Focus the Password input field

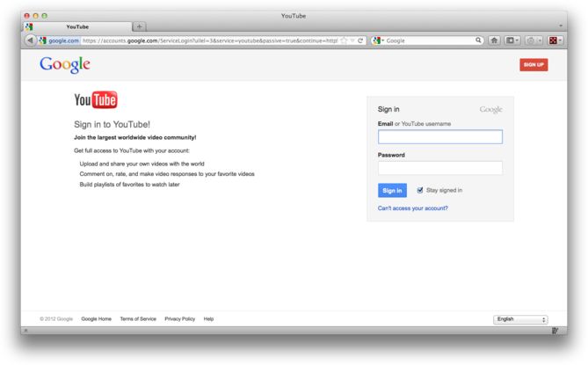click(x=439, y=168)
